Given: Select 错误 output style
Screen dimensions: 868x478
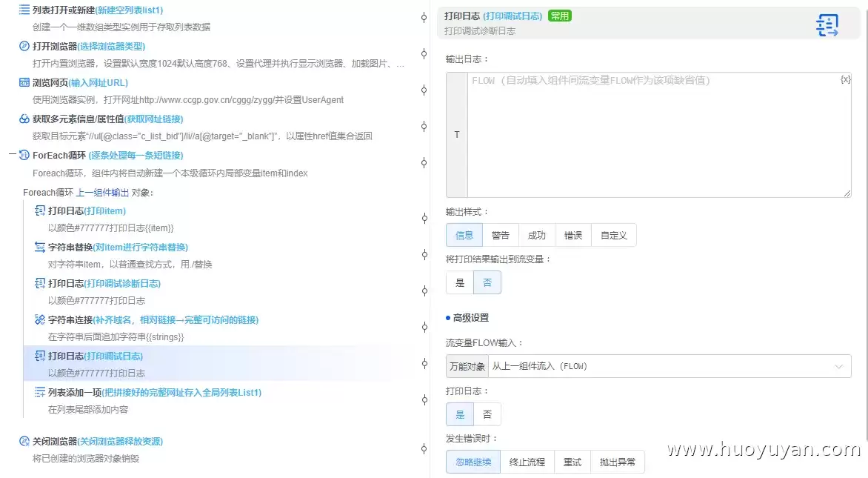Looking at the screenshot, I should coord(573,236).
